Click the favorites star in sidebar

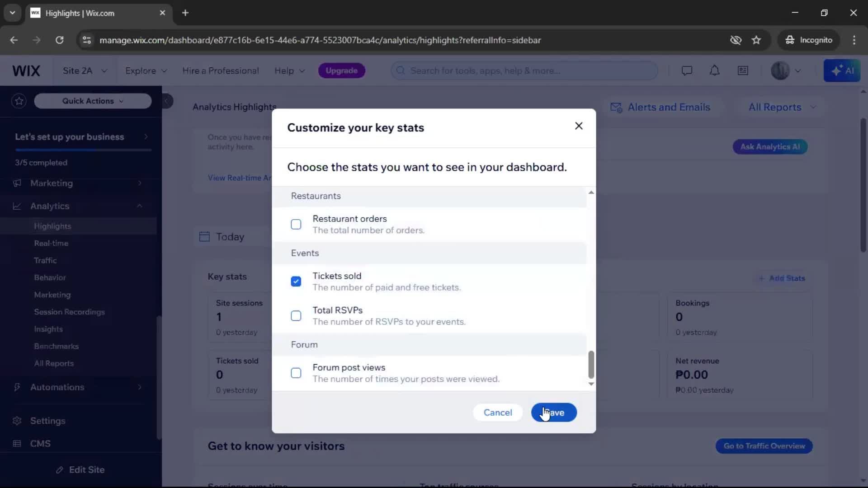(19, 101)
